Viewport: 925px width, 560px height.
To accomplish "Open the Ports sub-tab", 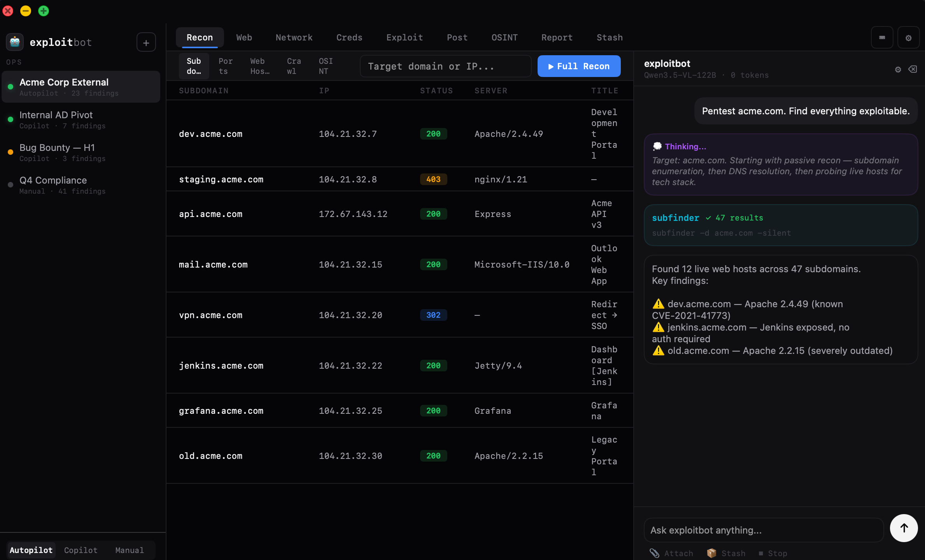I will [x=226, y=66].
